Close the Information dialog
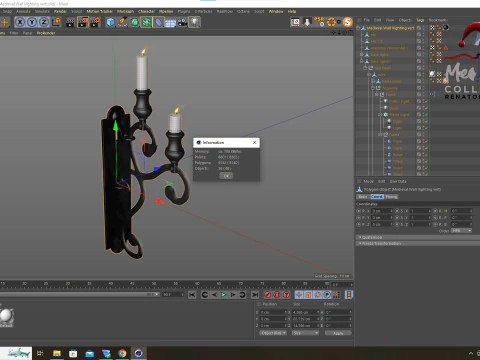The height and width of the screenshot is (360, 480). [255, 142]
